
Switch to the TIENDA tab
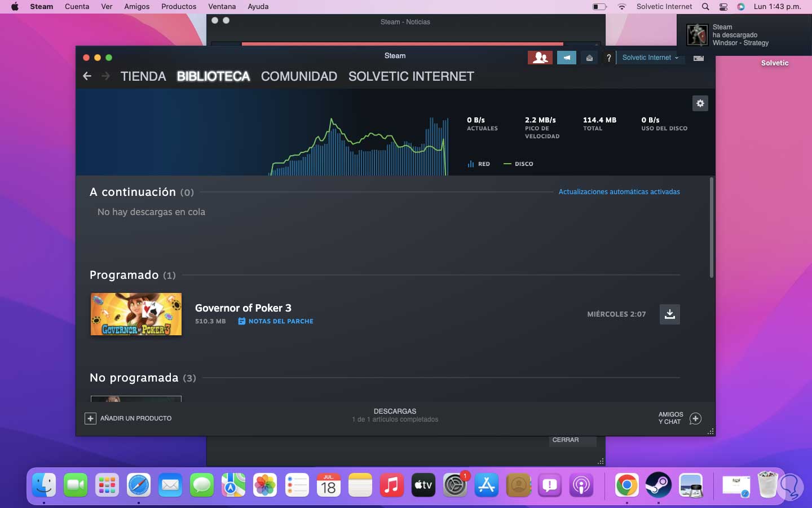(143, 76)
